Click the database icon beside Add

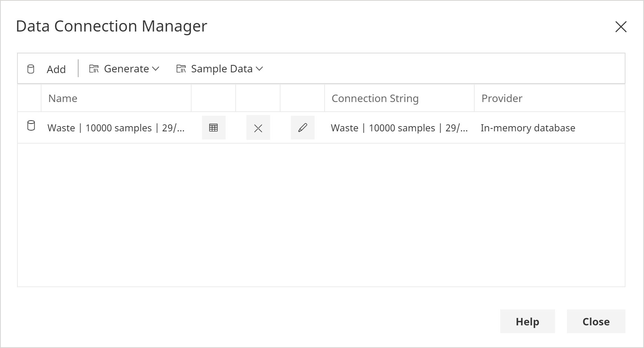pos(30,69)
